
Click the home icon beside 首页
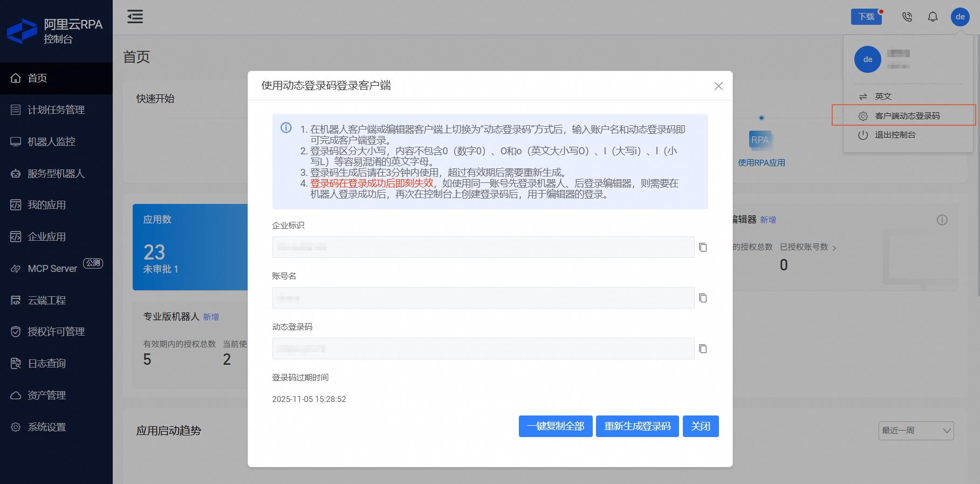[16, 78]
